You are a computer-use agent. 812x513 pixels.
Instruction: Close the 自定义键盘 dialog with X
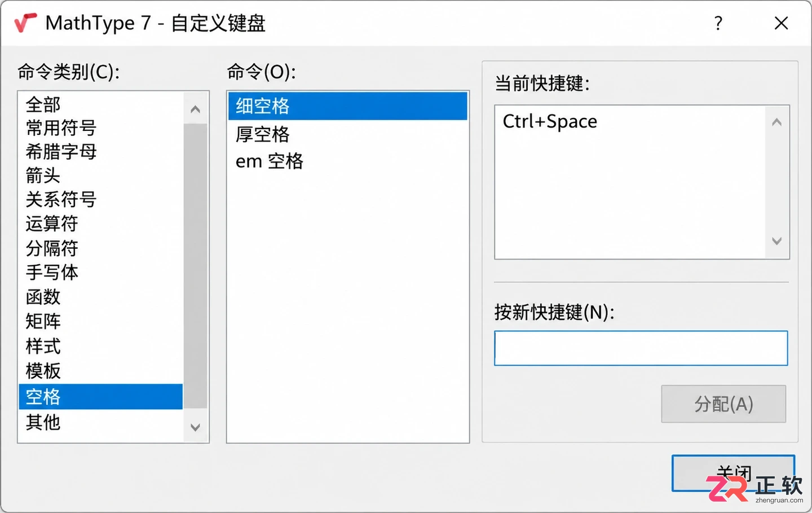point(781,23)
